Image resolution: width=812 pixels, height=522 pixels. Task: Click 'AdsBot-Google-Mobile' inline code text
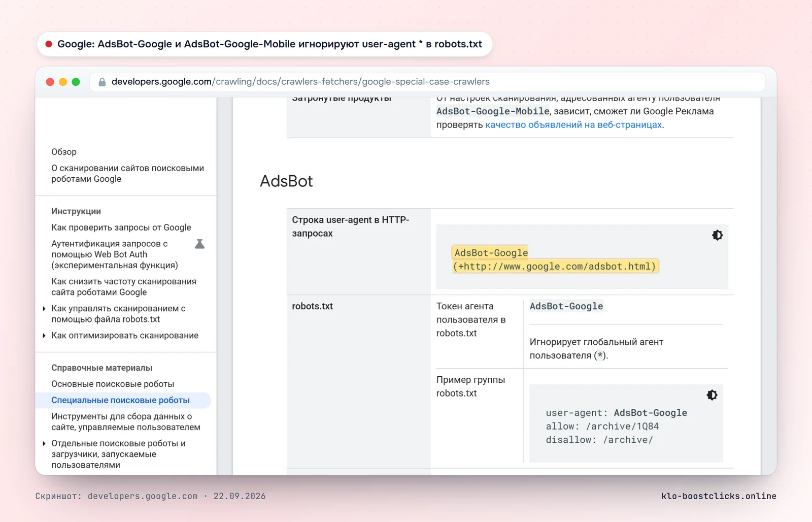(x=493, y=111)
